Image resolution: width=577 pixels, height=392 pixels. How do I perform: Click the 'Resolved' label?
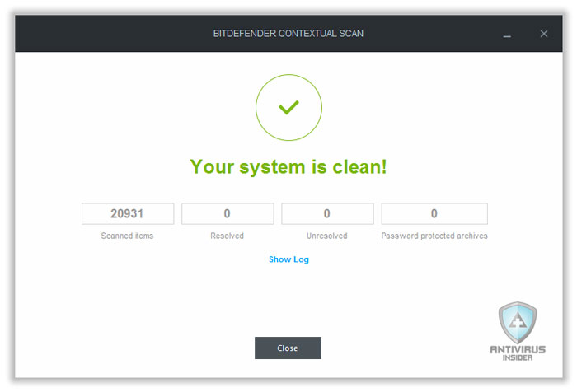click(227, 236)
